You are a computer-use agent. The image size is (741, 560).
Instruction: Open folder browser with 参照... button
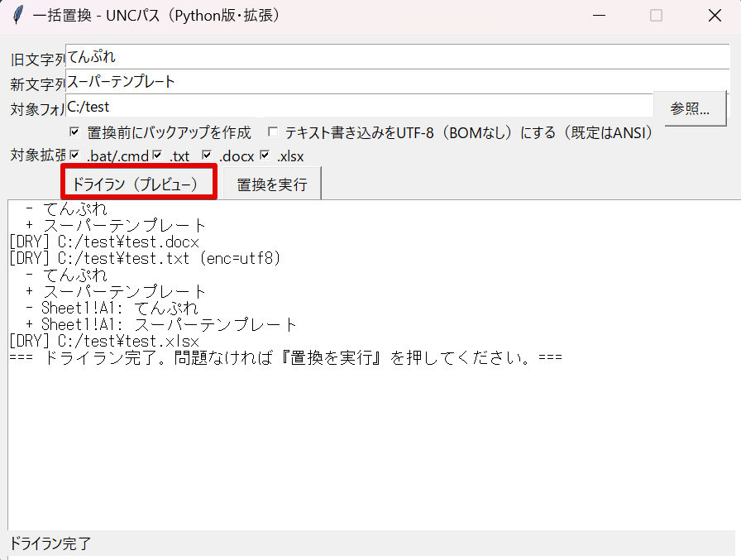(690, 108)
